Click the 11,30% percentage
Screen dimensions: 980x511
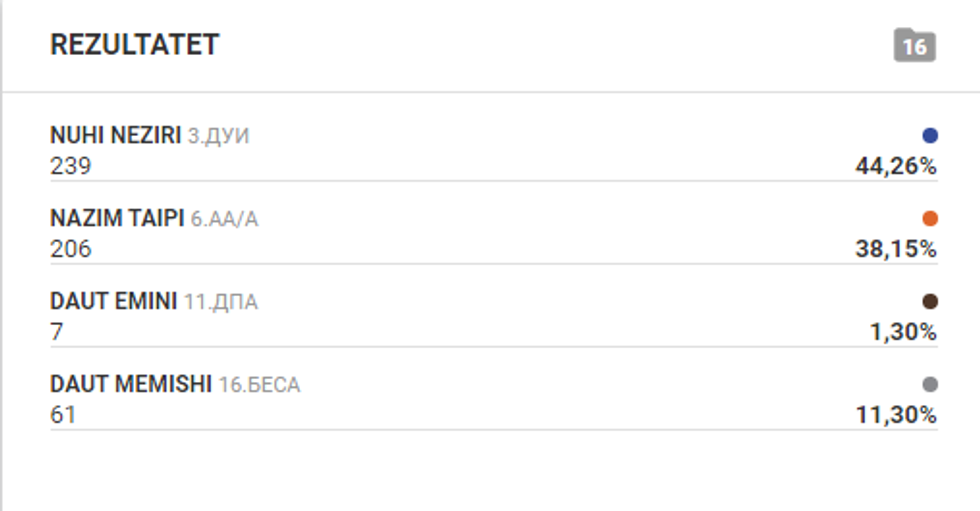pyautogui.click(x=896, y=416)
